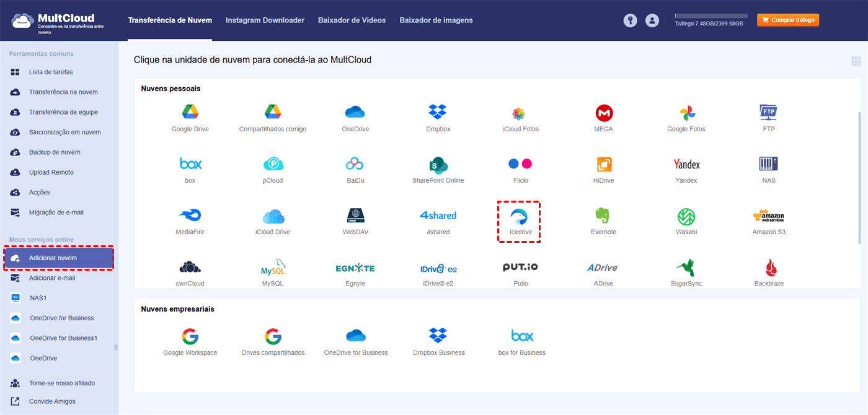This screenshot has height=415, width=868.
Task: Select the Compartilhados comigo drive icon
Action: tap(273, 112)
